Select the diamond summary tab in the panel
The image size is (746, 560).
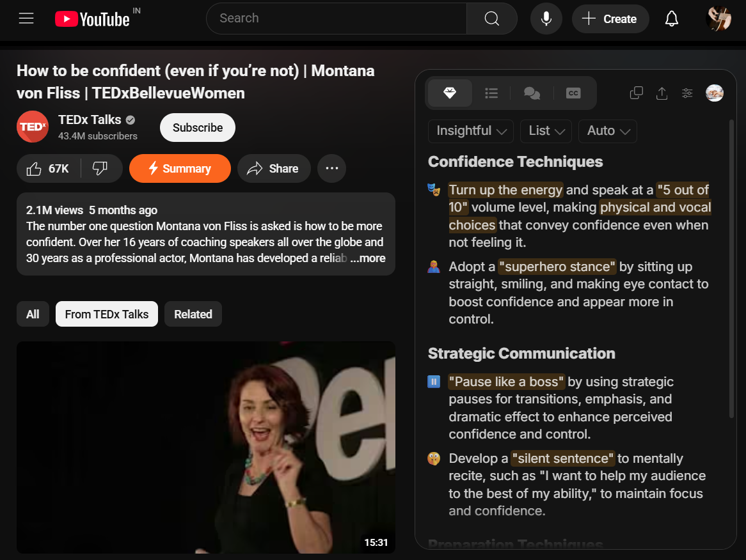coord(448,93)
